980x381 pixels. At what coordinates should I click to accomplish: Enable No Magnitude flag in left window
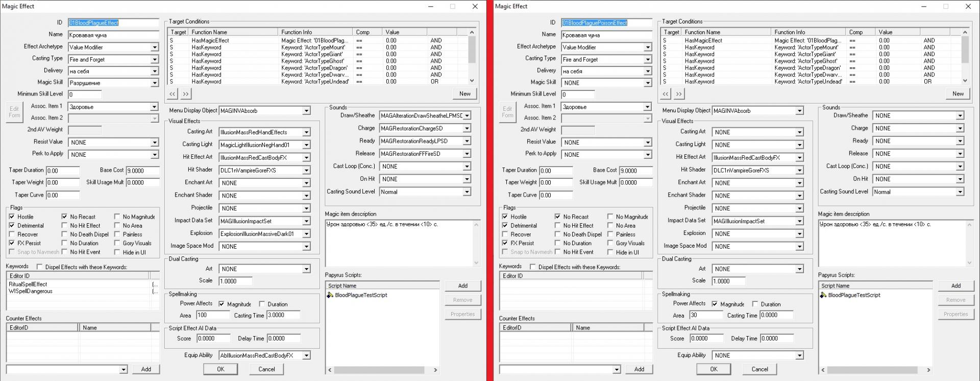117,217
